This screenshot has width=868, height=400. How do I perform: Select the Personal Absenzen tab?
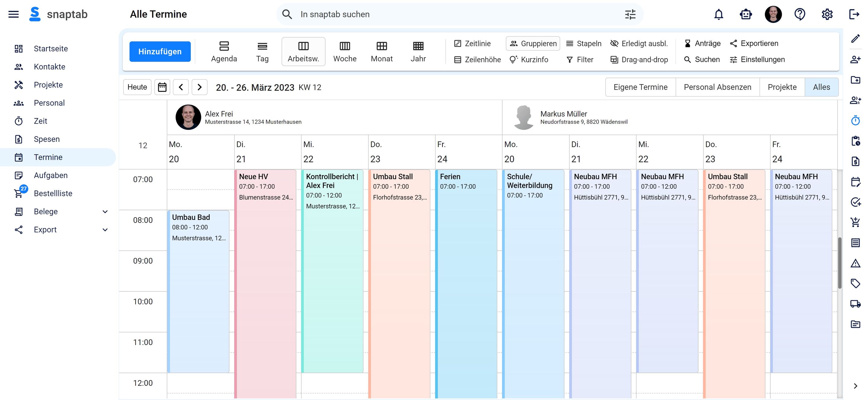717,87
